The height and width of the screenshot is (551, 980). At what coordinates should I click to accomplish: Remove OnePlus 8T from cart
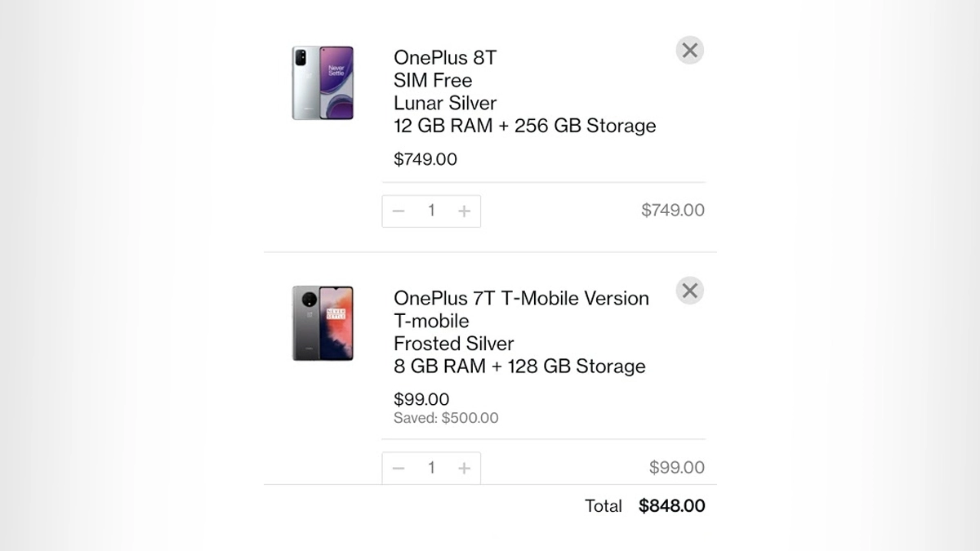tap(689, 51)
